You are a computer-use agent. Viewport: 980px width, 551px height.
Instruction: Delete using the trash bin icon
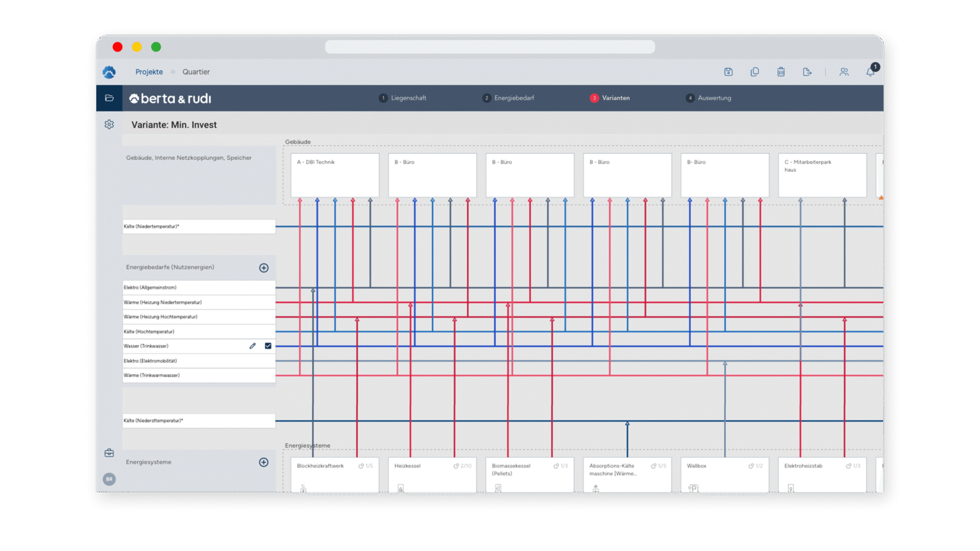pos(781,72)
